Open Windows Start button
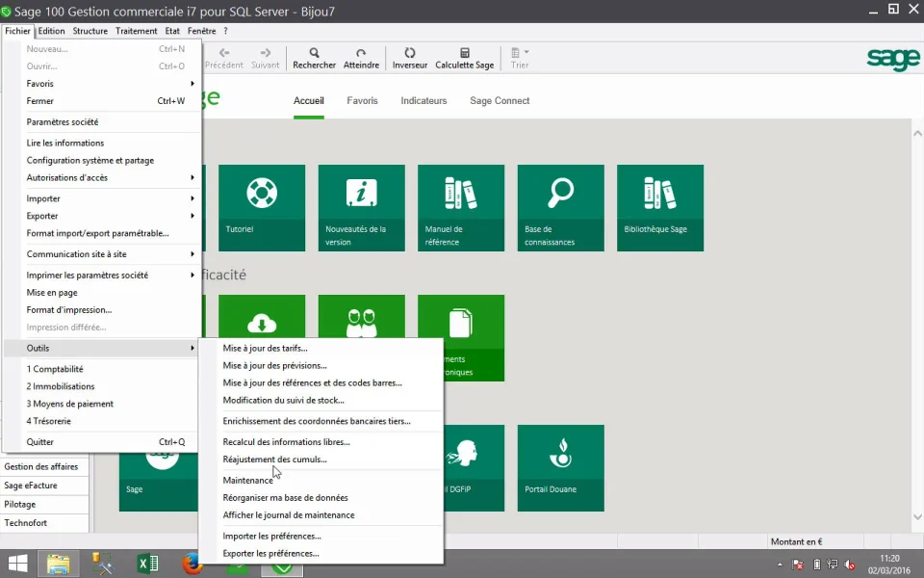The width and height of the screenshot is (924, 578). pos(17,564)
